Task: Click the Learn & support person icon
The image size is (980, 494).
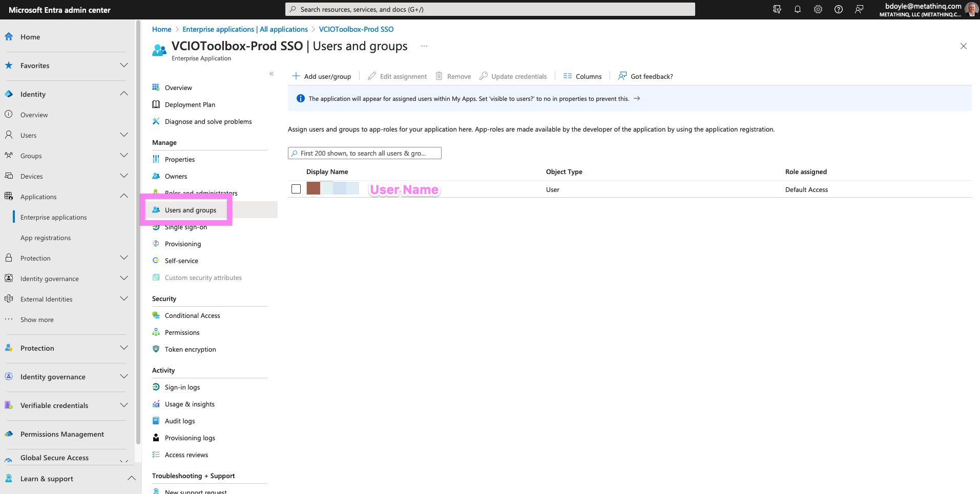Action: click(9, 478)
